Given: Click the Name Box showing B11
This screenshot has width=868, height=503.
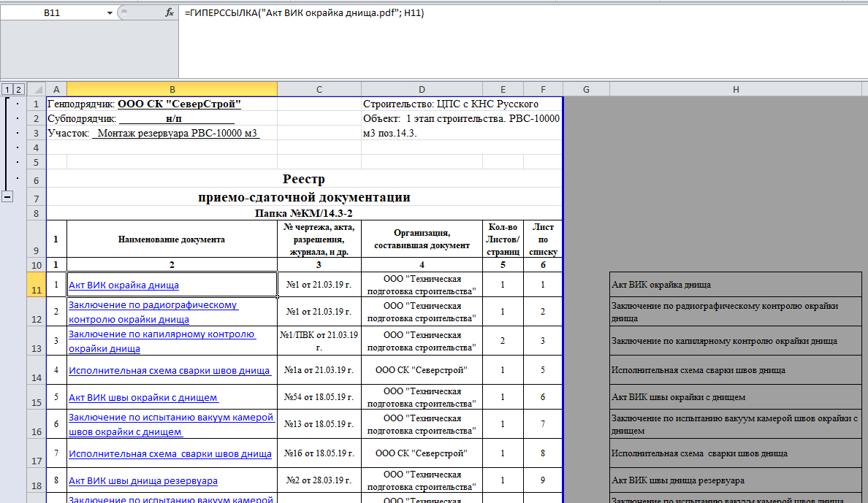Looking at the screenshot, I should (x=52, y=12).
